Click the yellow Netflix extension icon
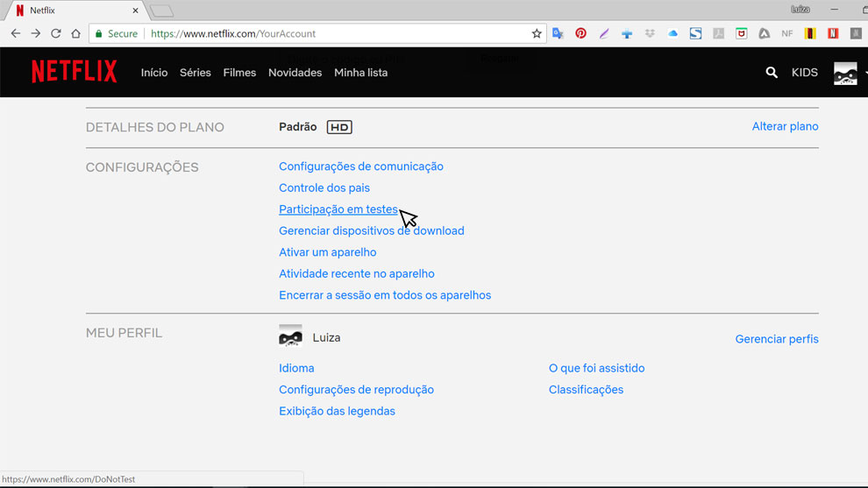Image resolution: width=868 pixels, height=488 pixels. 810,34
